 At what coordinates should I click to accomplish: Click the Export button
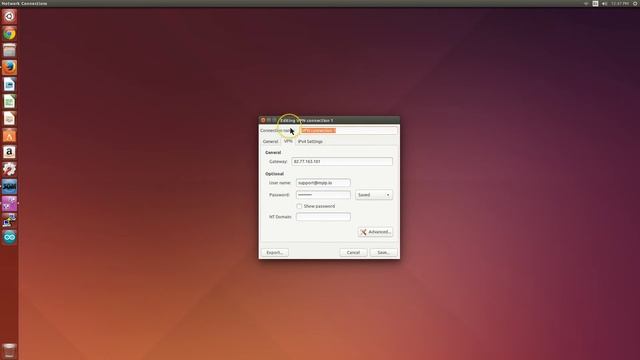click(275, 253)
